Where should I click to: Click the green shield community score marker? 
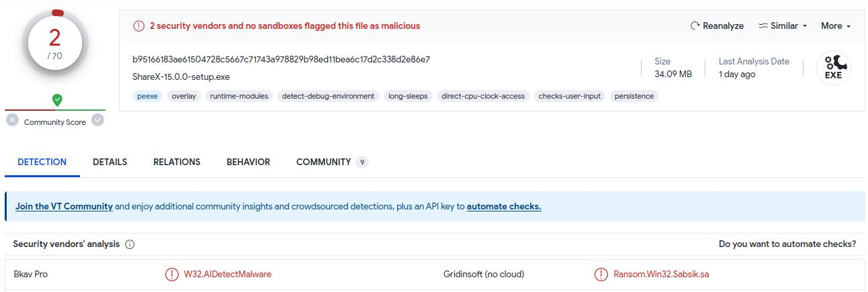pos(57,100)
